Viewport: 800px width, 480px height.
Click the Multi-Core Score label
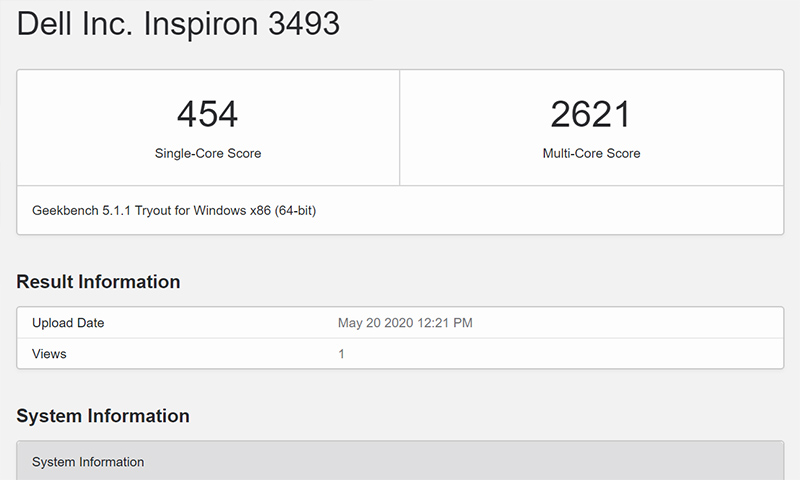[591, 153]
